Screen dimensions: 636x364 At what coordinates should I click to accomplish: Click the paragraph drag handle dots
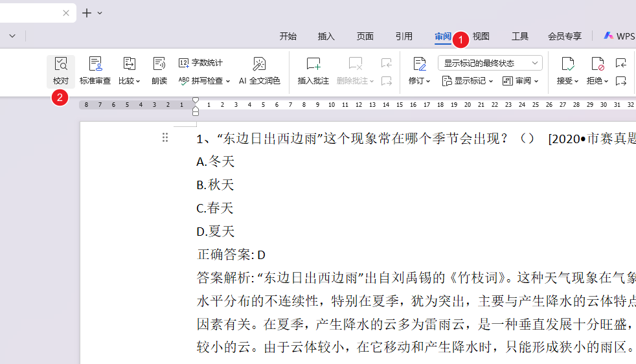click(x=165, y=137)
